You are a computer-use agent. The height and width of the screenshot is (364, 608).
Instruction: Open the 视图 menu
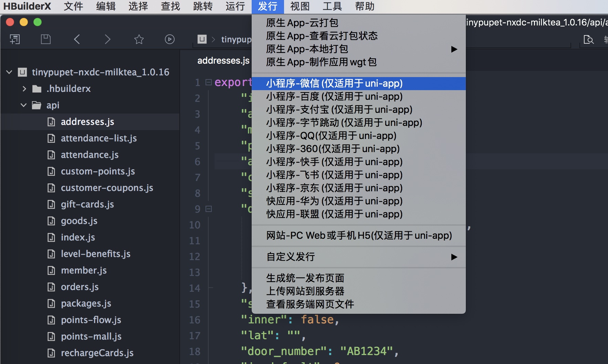click(300, 7)
